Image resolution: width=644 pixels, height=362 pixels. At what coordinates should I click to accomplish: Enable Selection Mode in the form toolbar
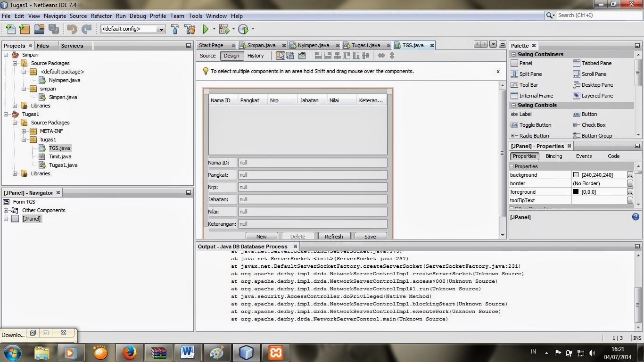(280, 56)
